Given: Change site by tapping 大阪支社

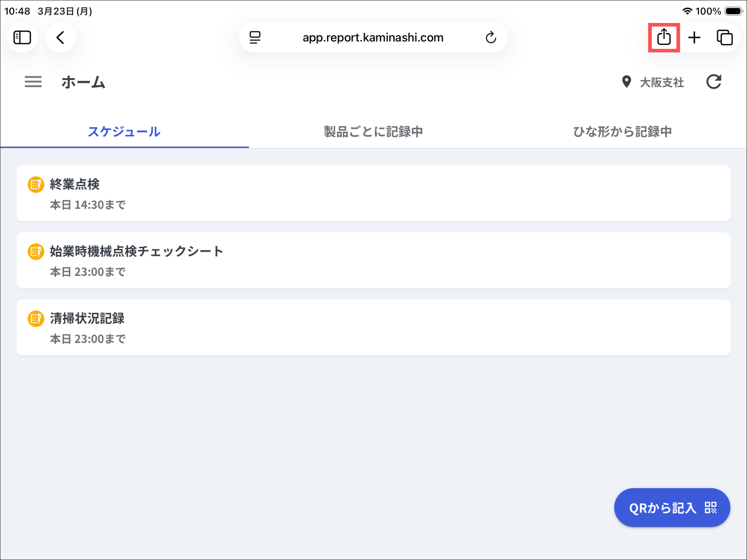Looking at the screenshot, I should [x=662, y=82].
